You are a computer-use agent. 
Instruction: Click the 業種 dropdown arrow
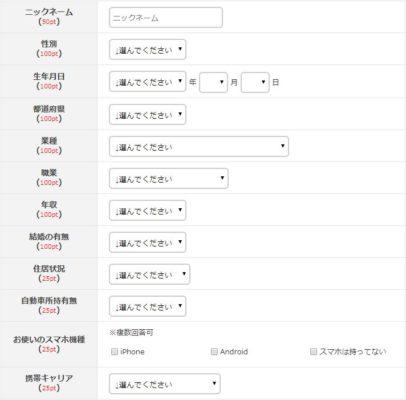point(283,146)
